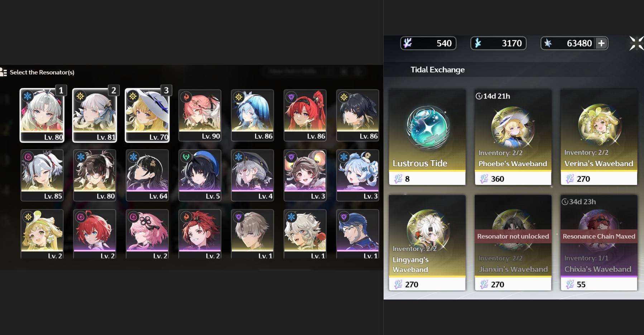Click the locked Jianxin's Waveband card
Image resolution: width=644 pixels, height=335 pixels.
point(513,243)
